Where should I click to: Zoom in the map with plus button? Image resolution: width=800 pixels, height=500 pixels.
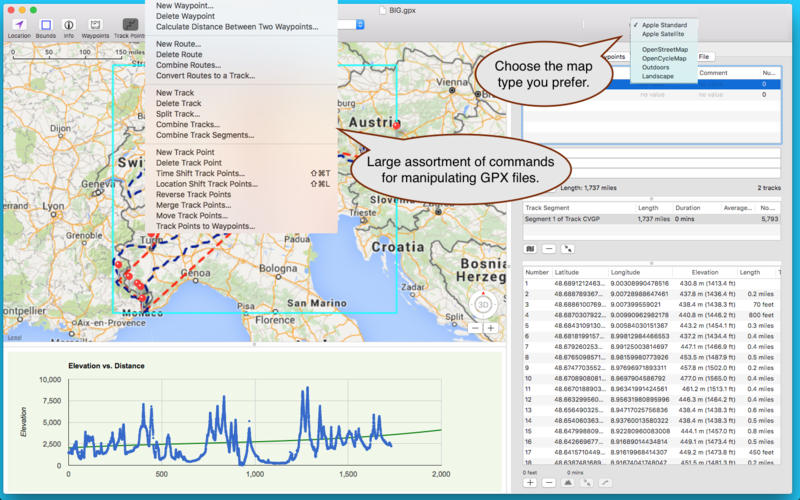[x=490, y=328]
